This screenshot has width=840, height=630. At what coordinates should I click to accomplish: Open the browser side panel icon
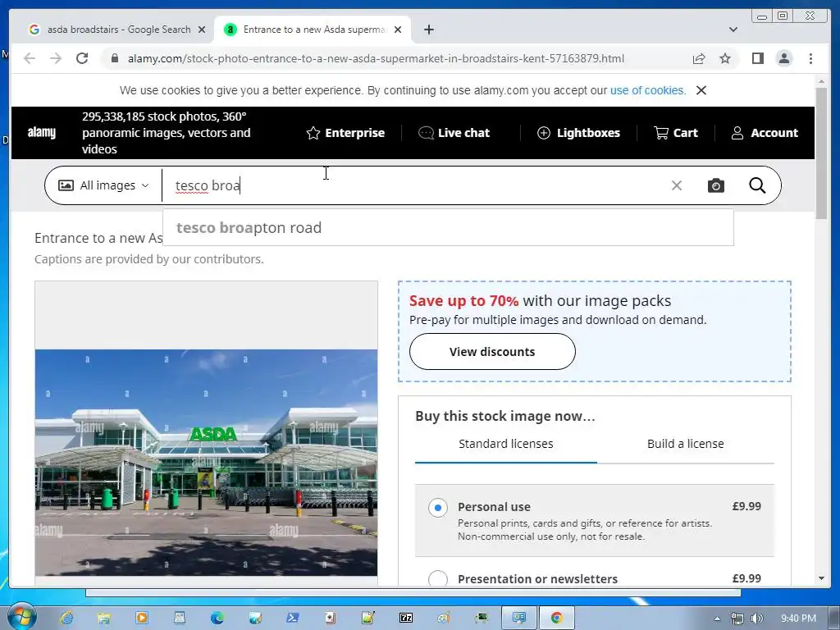point(757,58)
